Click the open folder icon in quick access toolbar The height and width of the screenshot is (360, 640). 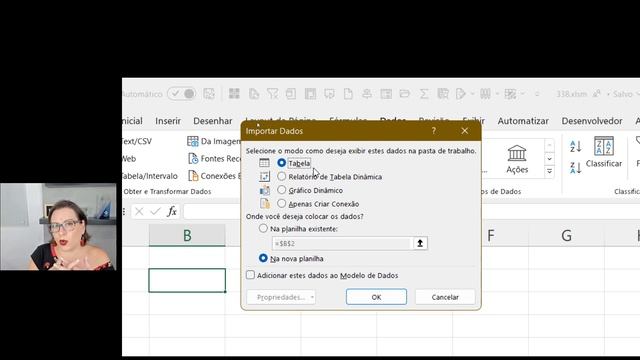coord(404,94)
